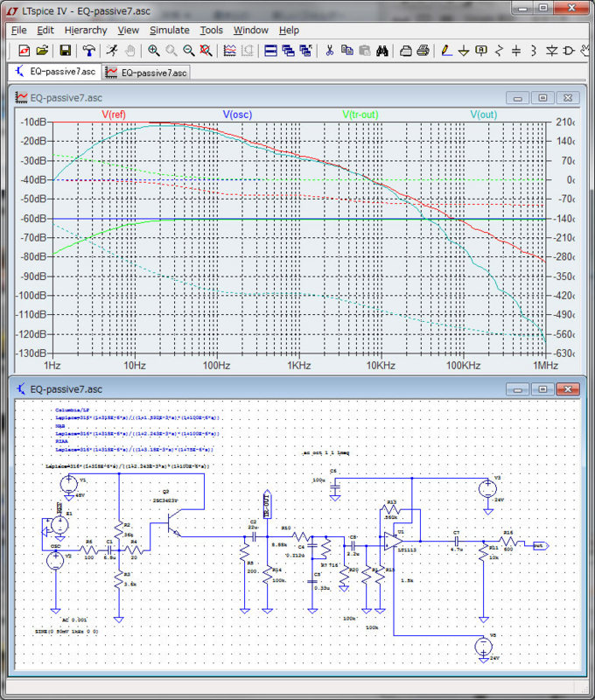595x700 pixels.
Task: Open the View menu
Action: (x=128, y=30)
